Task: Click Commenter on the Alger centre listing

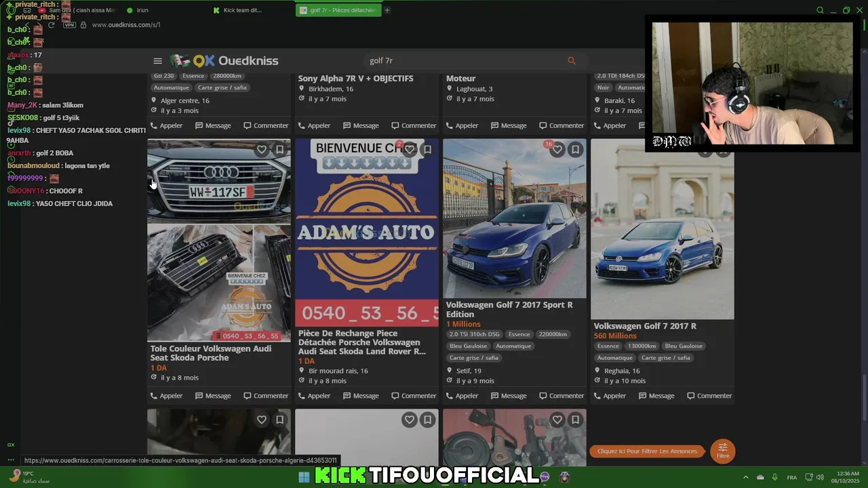Action: pyautogui.click(x=266, y=125)
